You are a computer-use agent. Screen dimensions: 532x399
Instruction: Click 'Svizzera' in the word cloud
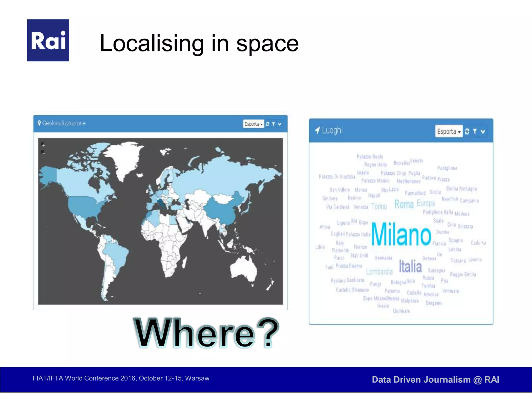465,226
